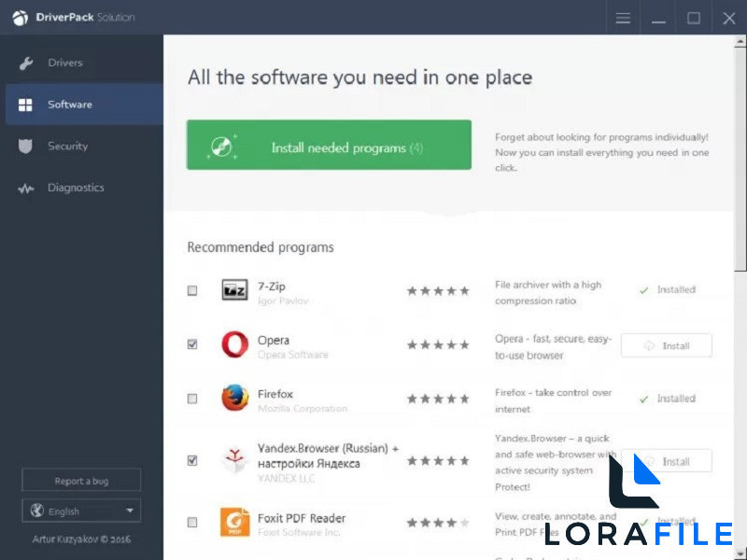
Task: Click the Mozilla Corporation publisher text
Action: 303,409
